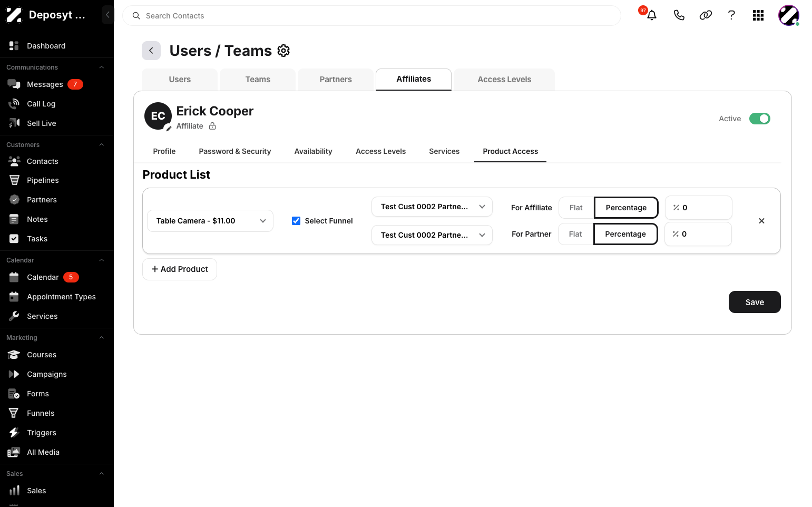Open the upper Test Cust 0002 funnel dropdown
Viewport: 812px width, 507px height.
pos(432,207)
